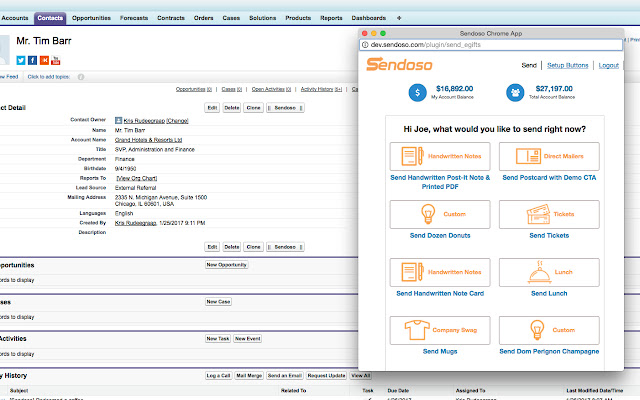Open the Facebook social profile icon

point(32,60)
